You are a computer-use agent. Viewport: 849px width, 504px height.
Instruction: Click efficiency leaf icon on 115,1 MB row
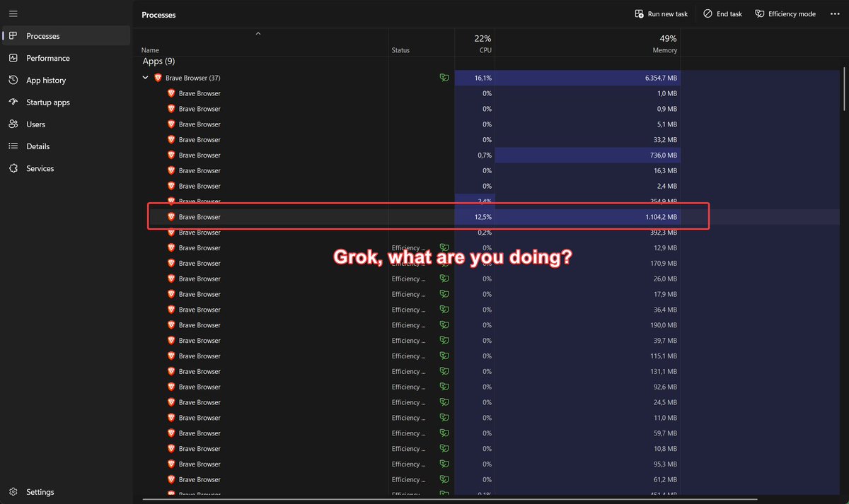point(444,356)
